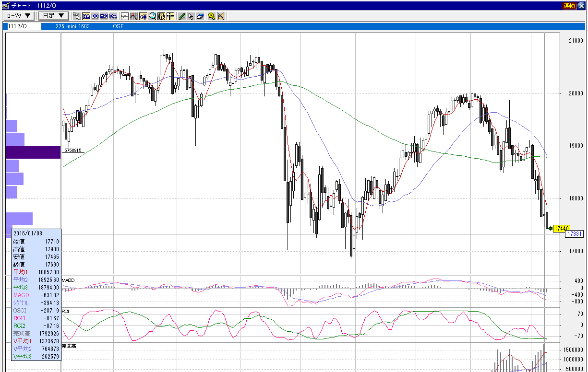Viewport: 588px width, 372px height.
Task: Click the 21000 price axis label
Action: [576, 41]
